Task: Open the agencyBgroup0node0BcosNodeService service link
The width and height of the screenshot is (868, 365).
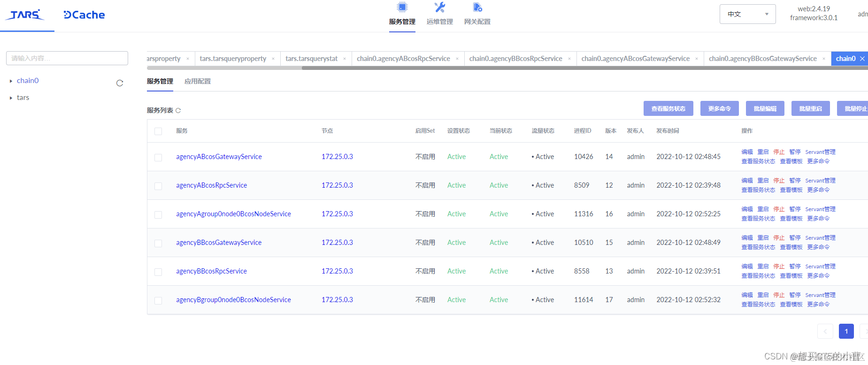Action: (233, 300)
